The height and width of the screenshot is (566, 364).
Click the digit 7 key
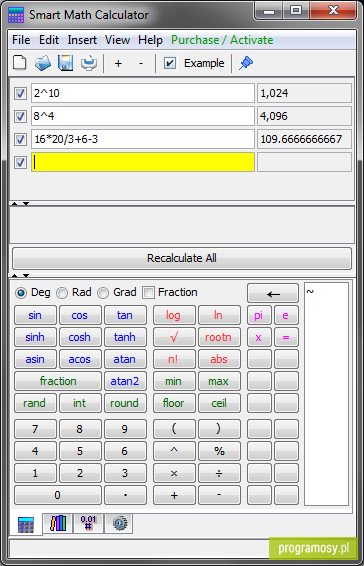35,429
